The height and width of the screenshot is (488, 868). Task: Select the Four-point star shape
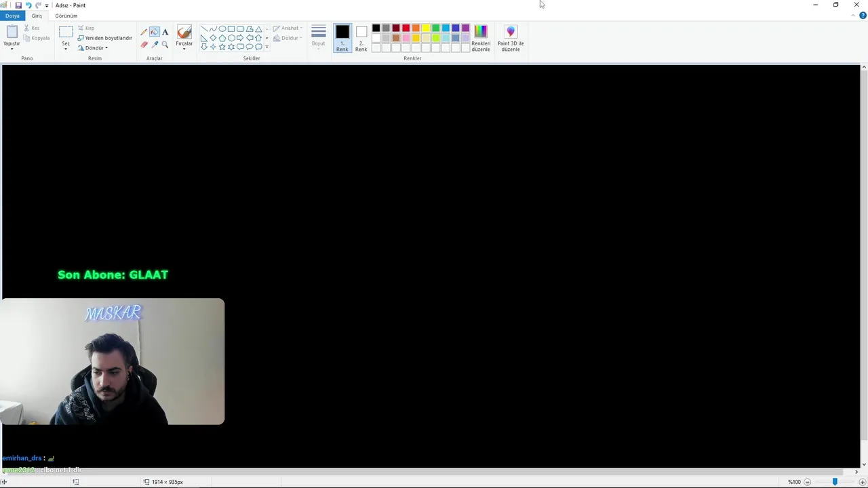tap(213, 47)
